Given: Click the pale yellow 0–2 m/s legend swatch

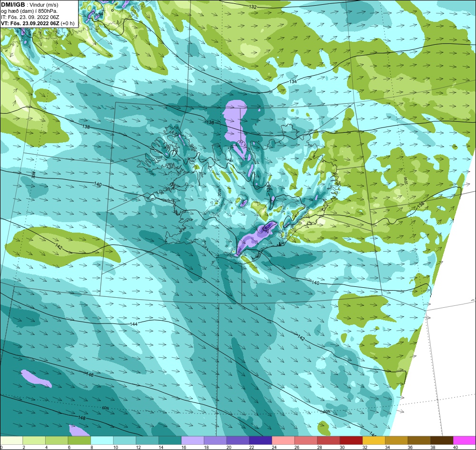Looking at the screenshot, I should click(11, 440).
